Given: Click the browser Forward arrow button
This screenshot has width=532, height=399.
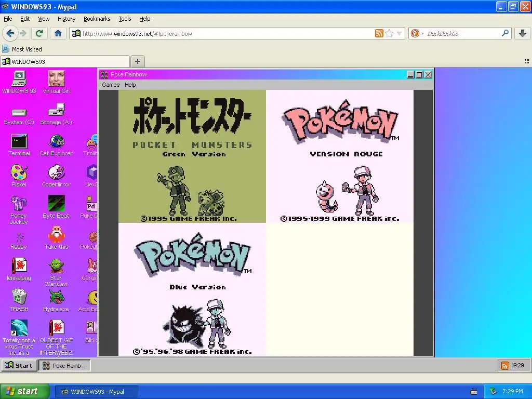Looking at the screenshot, I should pos(23,33).
